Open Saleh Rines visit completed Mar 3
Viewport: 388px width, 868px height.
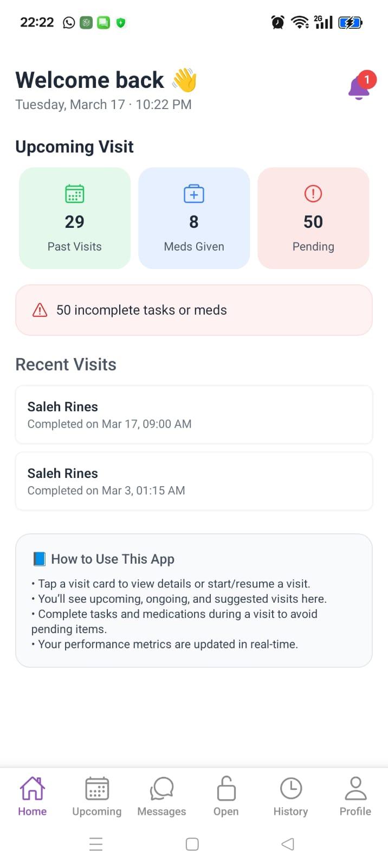[193, 481]
